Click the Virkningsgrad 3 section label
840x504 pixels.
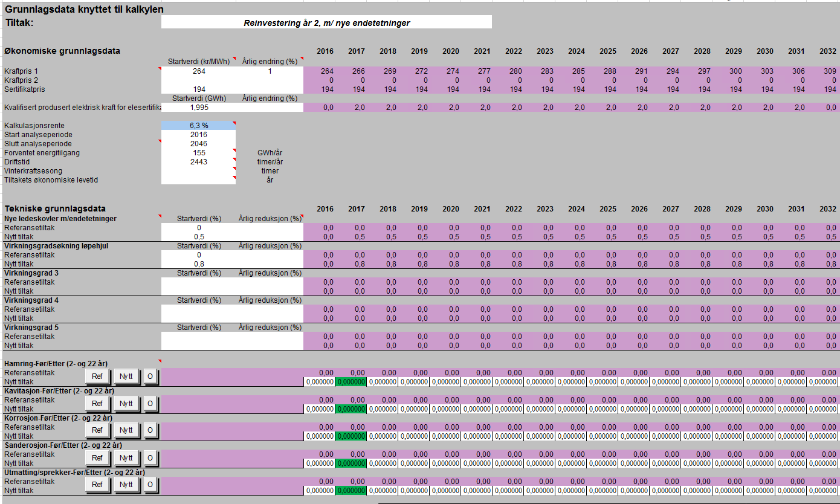(x=31, y=273)
